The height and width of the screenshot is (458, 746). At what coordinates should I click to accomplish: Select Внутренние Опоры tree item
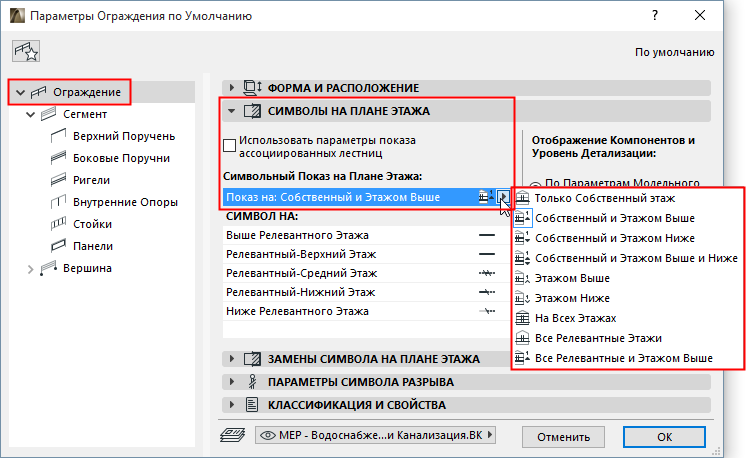point(125,202)
